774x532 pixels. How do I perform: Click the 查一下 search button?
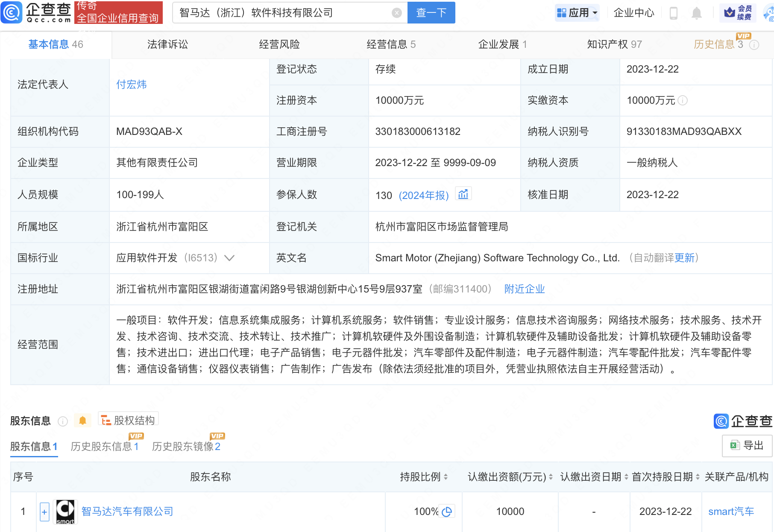[431, 12]
